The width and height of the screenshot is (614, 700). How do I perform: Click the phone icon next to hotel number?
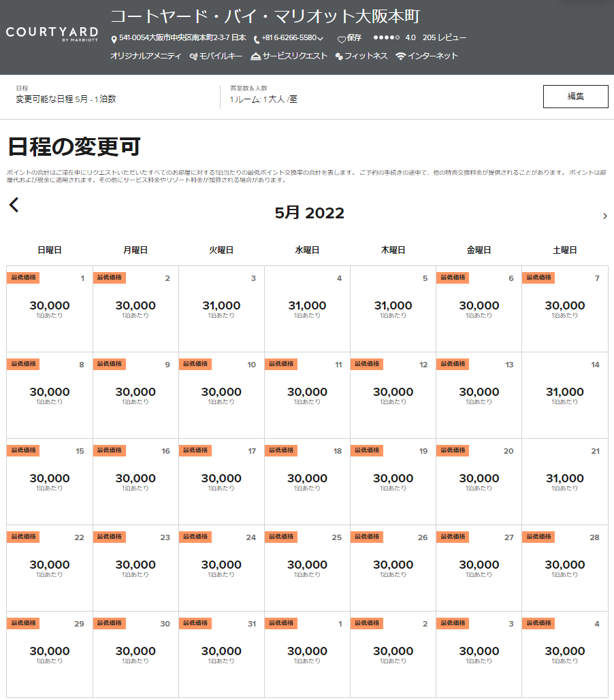tap(257, 39)
